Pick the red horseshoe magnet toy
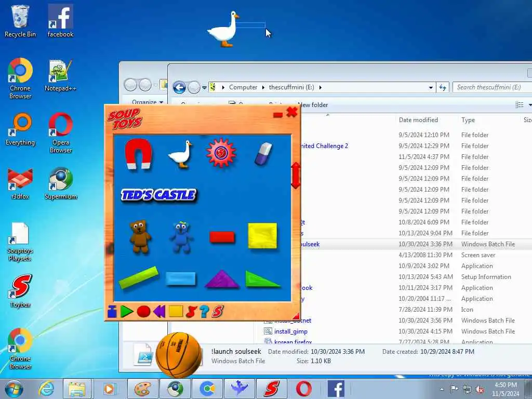The image size is (532, 399). (138, 153)
